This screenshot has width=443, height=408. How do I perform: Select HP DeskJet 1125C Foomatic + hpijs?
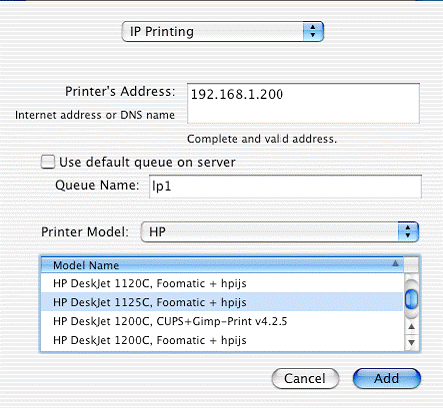222,302
